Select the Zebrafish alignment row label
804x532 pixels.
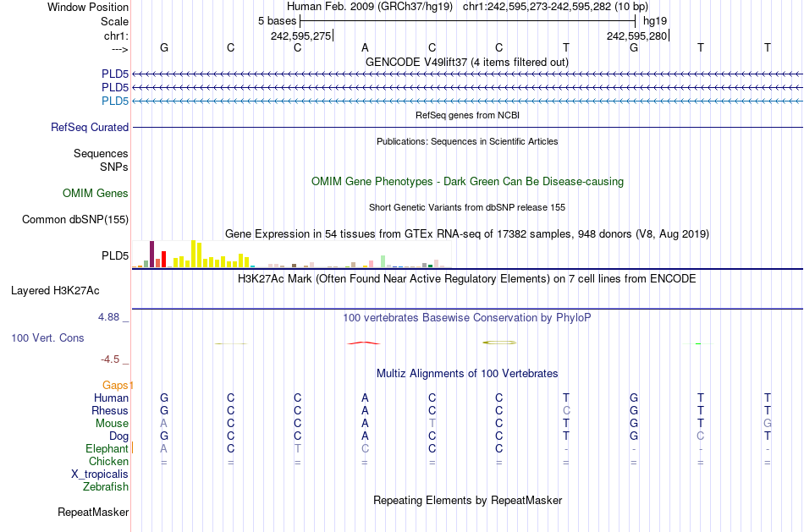(106, 487)
